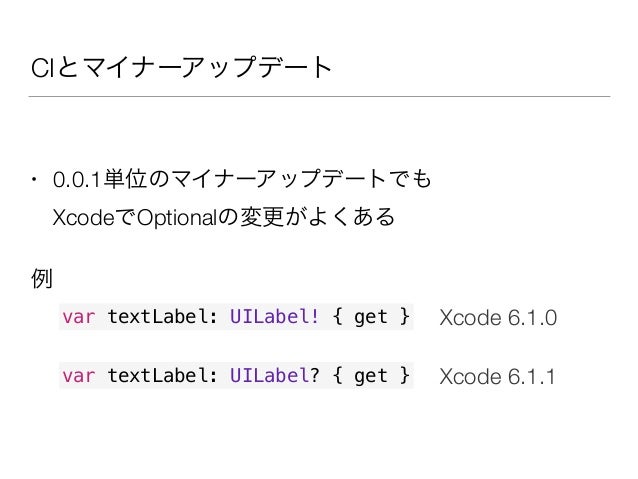This screenshot has width=638, height=479.
Task: Click the purple UILabel? type in second snippet
Action: (x=274, y=375)
